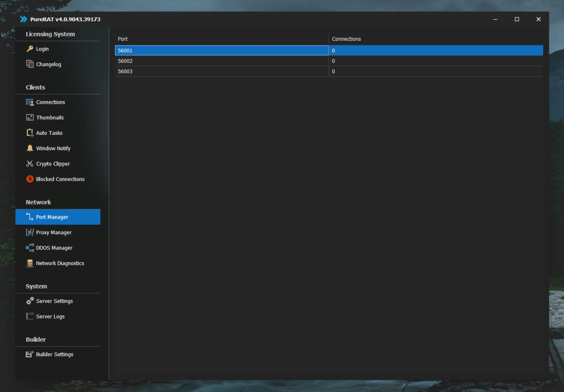
Task: Maximize the PureRAT window
Action: click(x=517, y=19)
